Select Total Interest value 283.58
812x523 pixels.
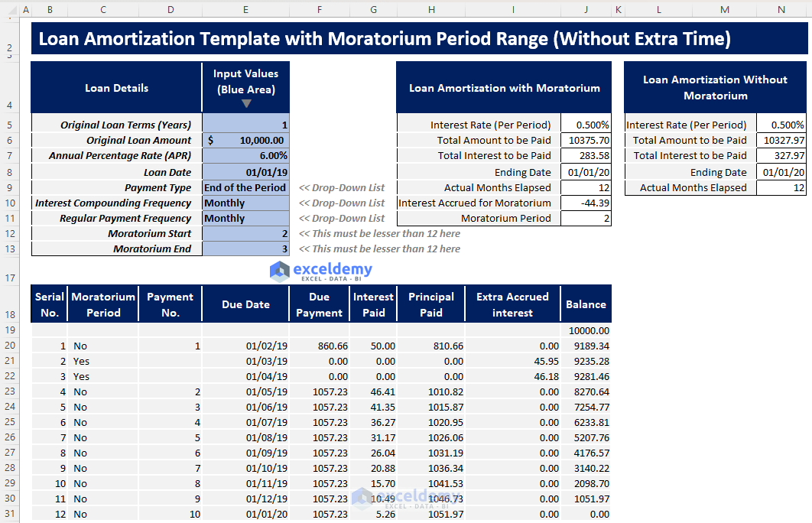(x=586, y=156)
